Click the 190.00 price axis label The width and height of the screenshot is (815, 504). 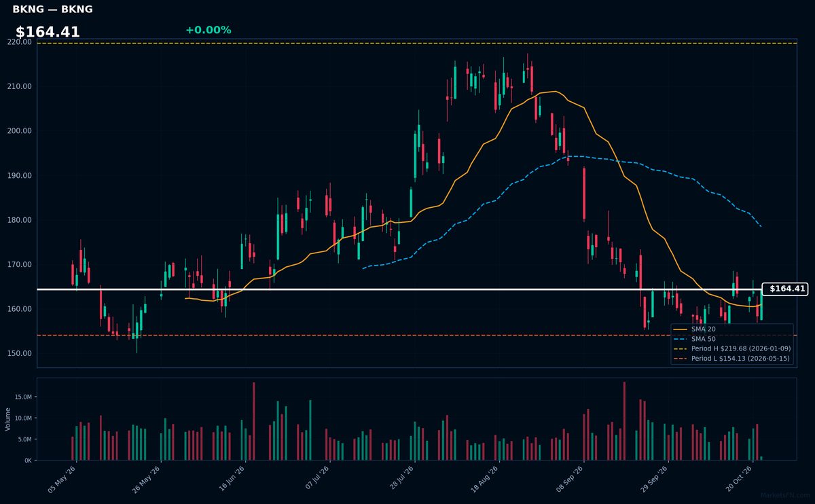(x=20, y=175)
